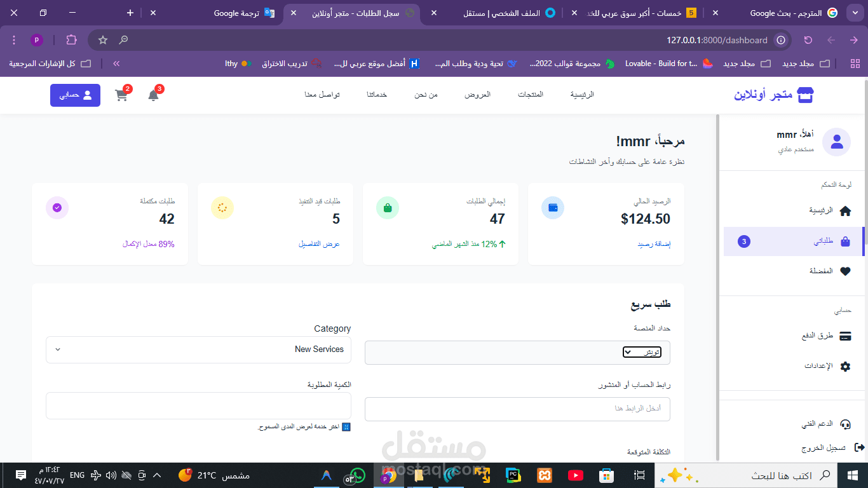Click the رابط الحساب أو المنشور input field
The width and height of the screenshot is (868, 488).
tap(517, 409)
